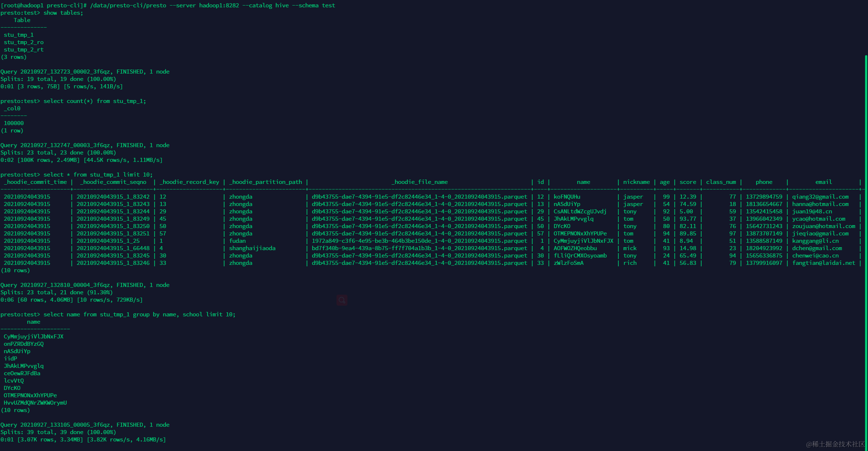Screen dimensions: 868x451
Task: Click the stu_tmp_2_ro table name
Action: click(24, 42)
